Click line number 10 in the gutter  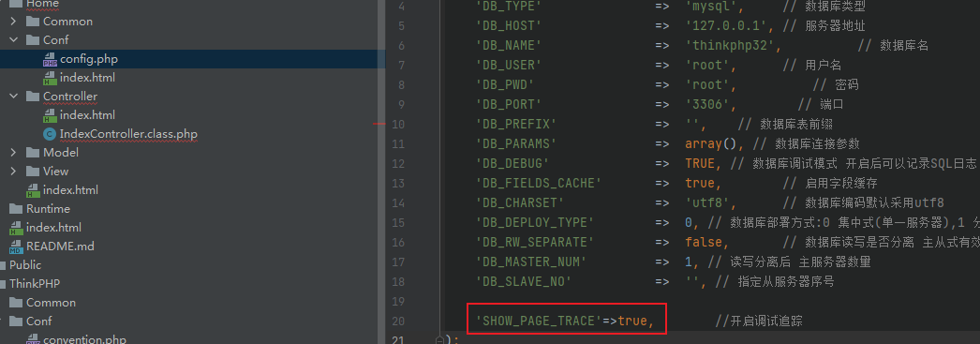(398, 124)
